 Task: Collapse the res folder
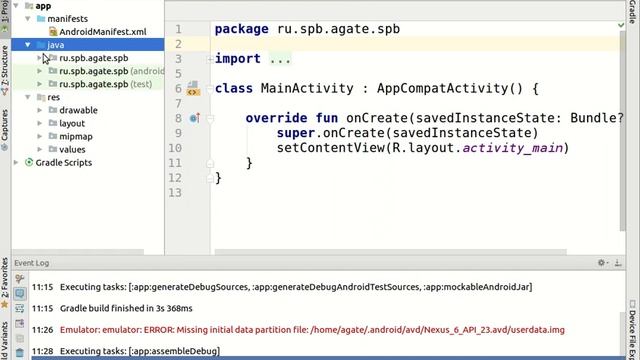tap(28, 97)
